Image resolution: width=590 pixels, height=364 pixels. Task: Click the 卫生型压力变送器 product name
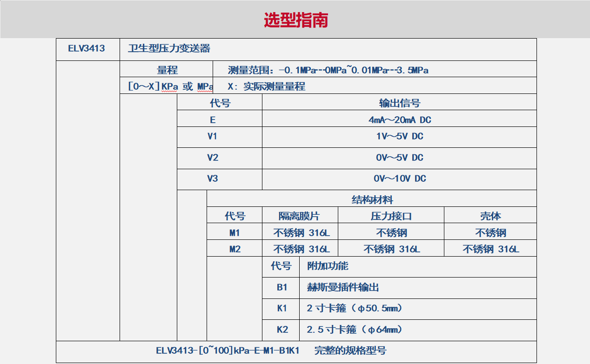click(x=169, y=48)
